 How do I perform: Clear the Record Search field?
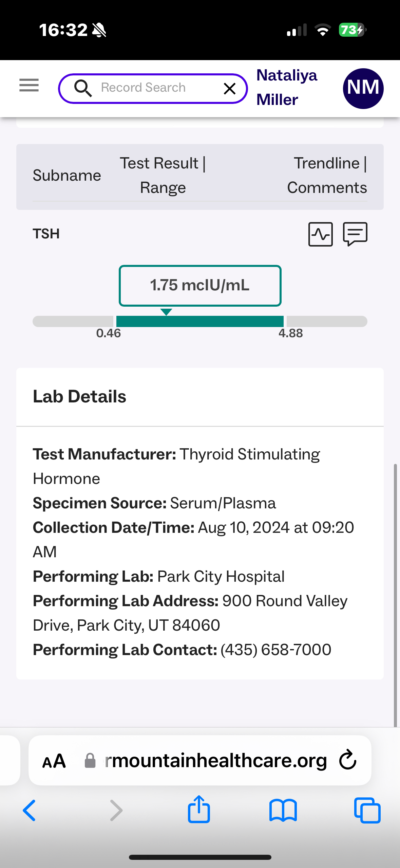point(230,89)
